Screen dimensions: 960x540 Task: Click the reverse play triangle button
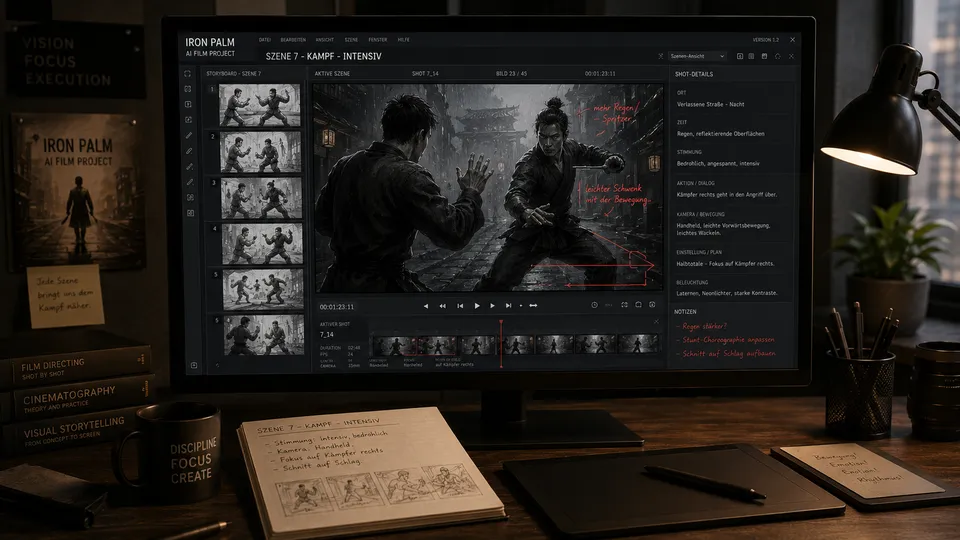tap(426, 306)
